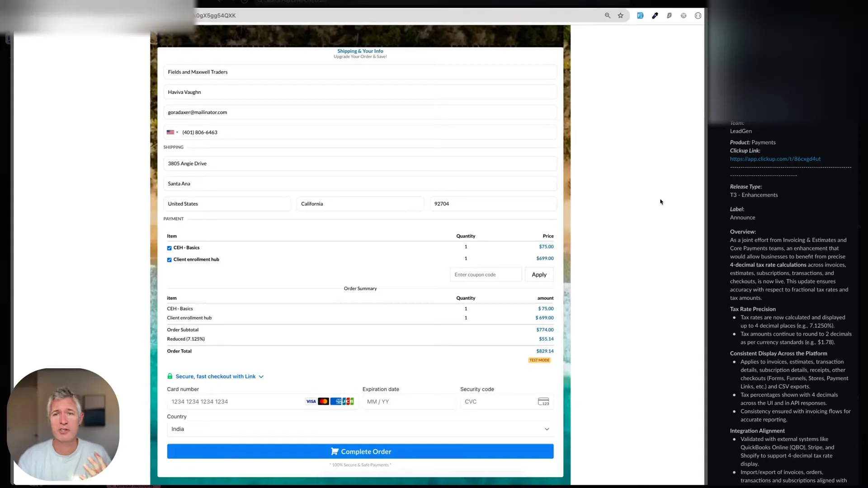
Task: Click the $774.00 order subtotal value
Action: point(545,330)
